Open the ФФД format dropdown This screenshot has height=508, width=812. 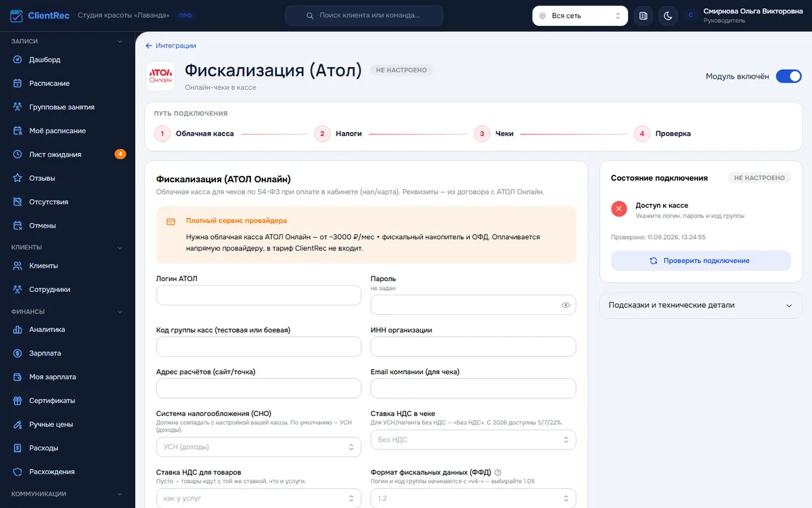(473, 499)
